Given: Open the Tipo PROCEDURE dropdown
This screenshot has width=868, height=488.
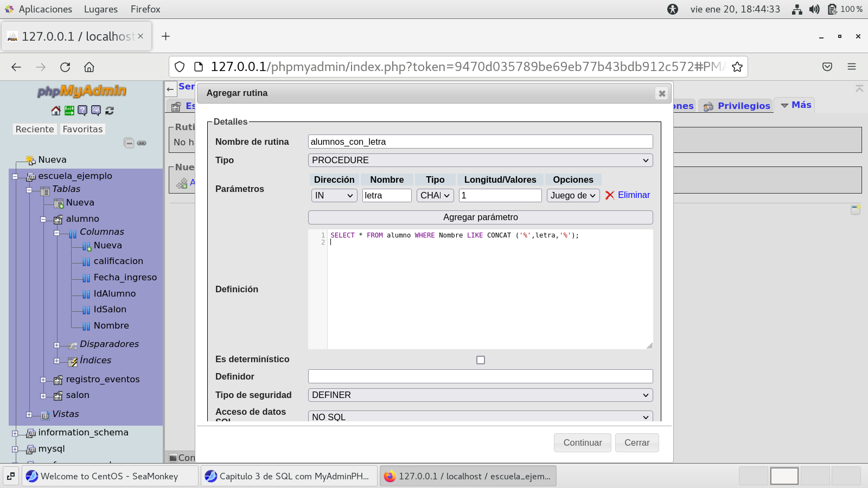Looking at the screenshot, I should (x=480, y=160).
